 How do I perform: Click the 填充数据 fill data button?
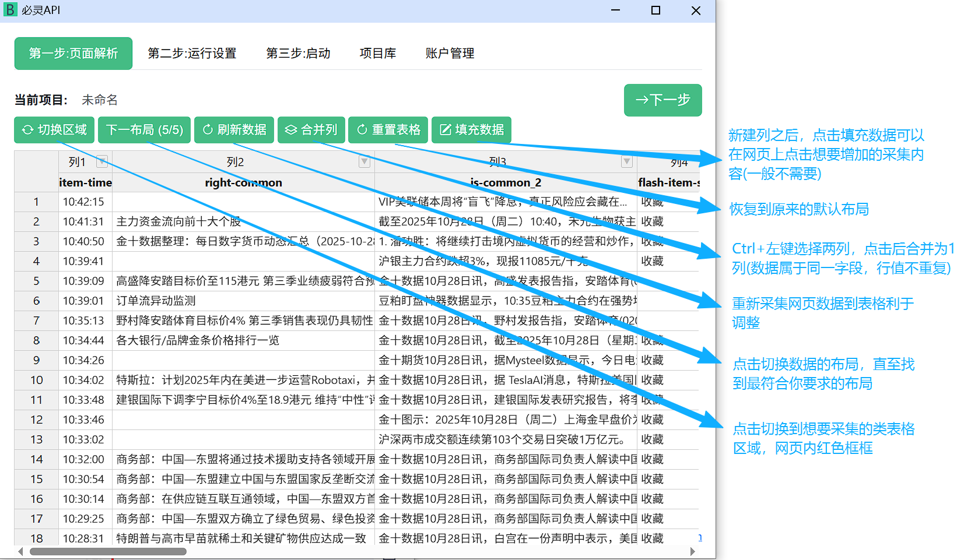click(471, 130)
